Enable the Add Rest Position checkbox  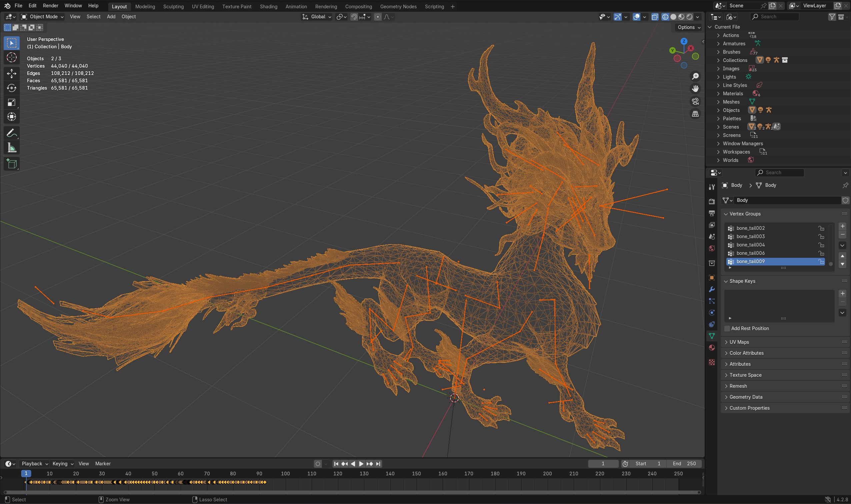(727, 328)
